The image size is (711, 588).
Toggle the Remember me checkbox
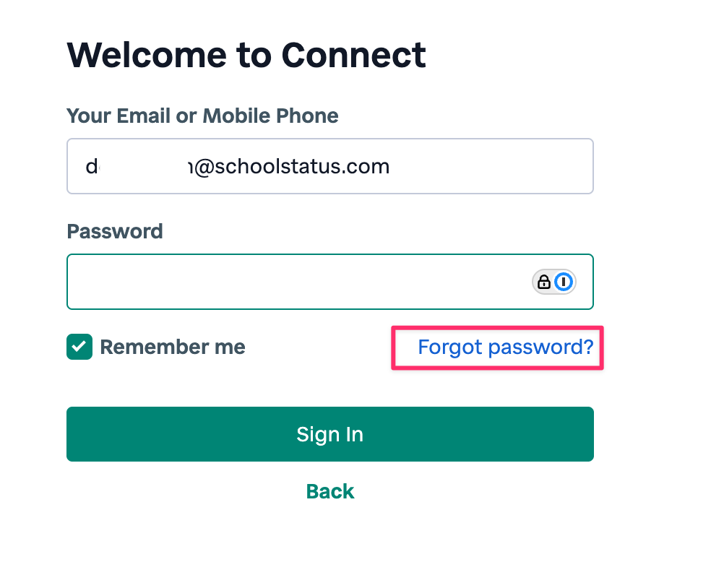(x=79, y=347)
